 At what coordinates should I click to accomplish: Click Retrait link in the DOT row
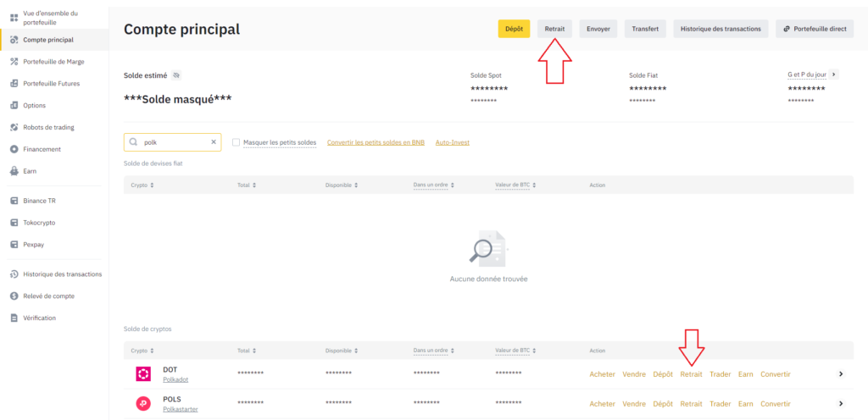coord(691,374)
